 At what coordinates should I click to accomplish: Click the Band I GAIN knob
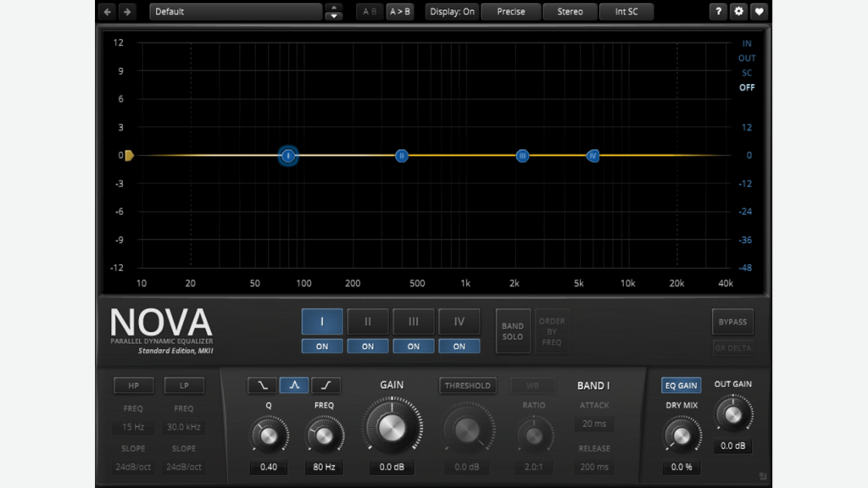tap(392, 426)
